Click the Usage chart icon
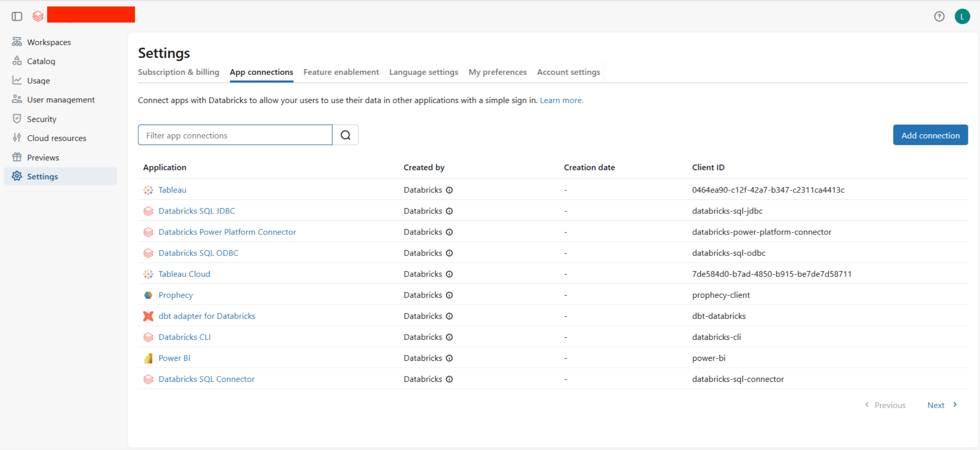 (x=17, y=80)
